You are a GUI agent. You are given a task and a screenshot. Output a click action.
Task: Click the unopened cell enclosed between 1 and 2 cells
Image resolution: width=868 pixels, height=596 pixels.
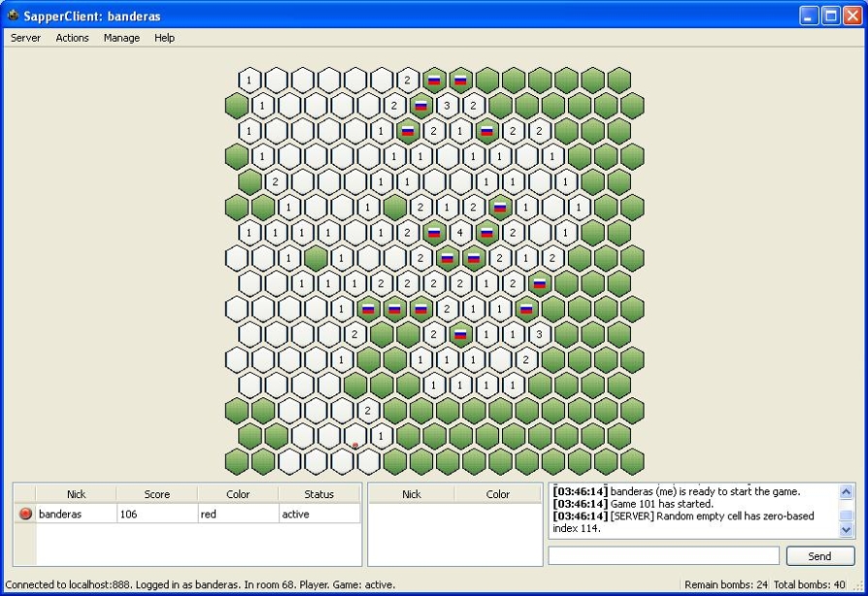coord(395,207)
